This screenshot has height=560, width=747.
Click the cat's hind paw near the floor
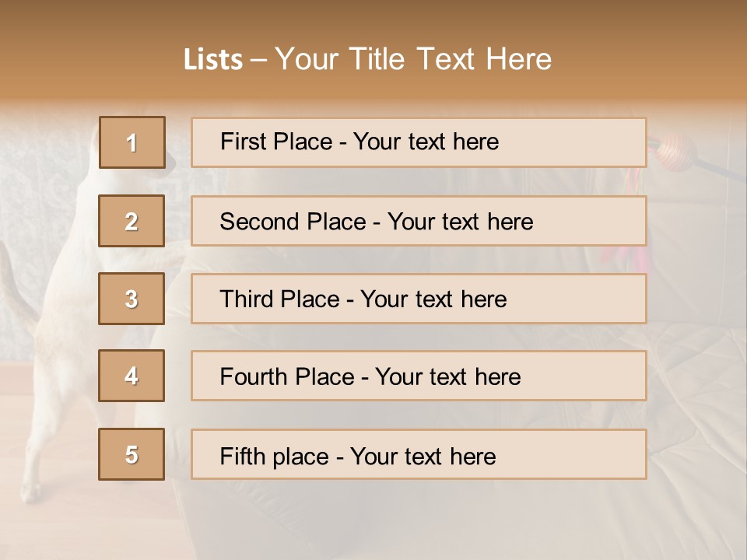click(31, 490)
